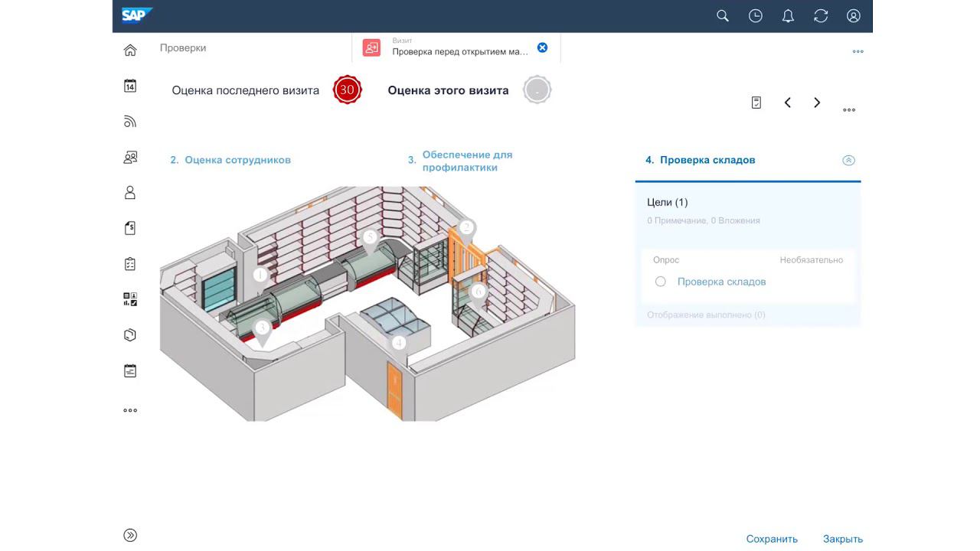Open the feed icon in sidebar
Viewport: 980px width, 551px height.
130,122
